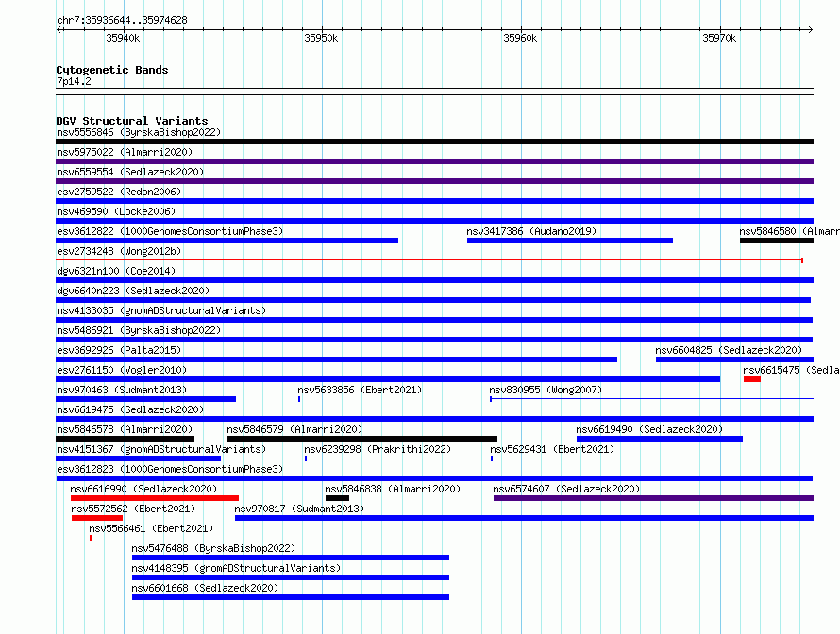Image resolution: width=840 pixels, height=634 pixels.
Task: Open esv3612822 (1000GenomesConsortiumPhase3) label
Action: 170,231
